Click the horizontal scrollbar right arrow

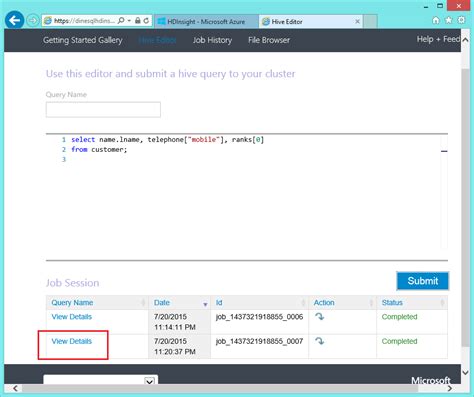point(450,388)
